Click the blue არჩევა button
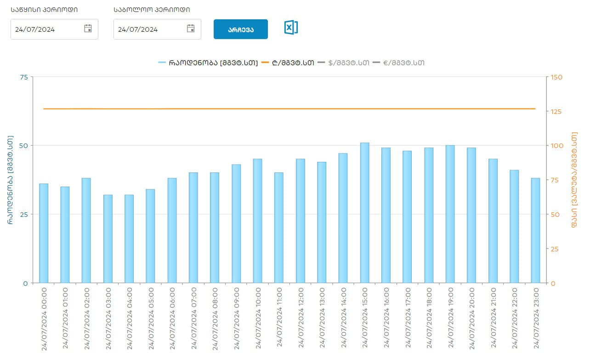Viewport: 596px width, 364px height. pyautogui.click(x=241, y=29)
